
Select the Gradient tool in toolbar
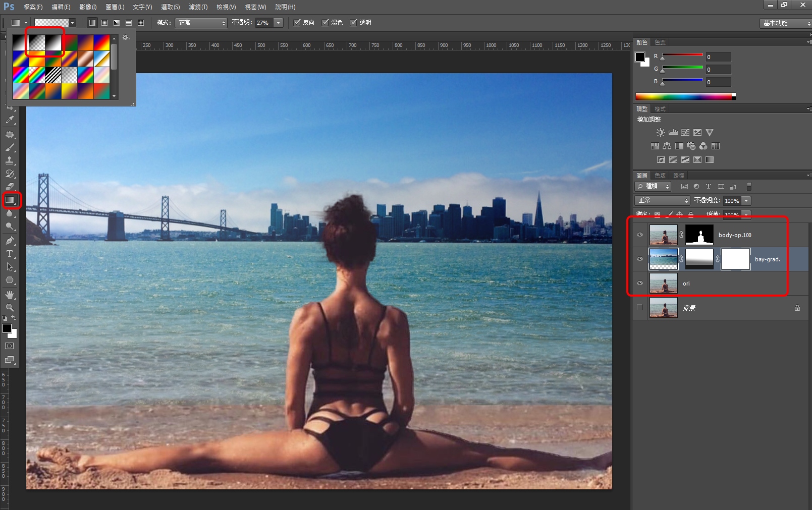10,200
